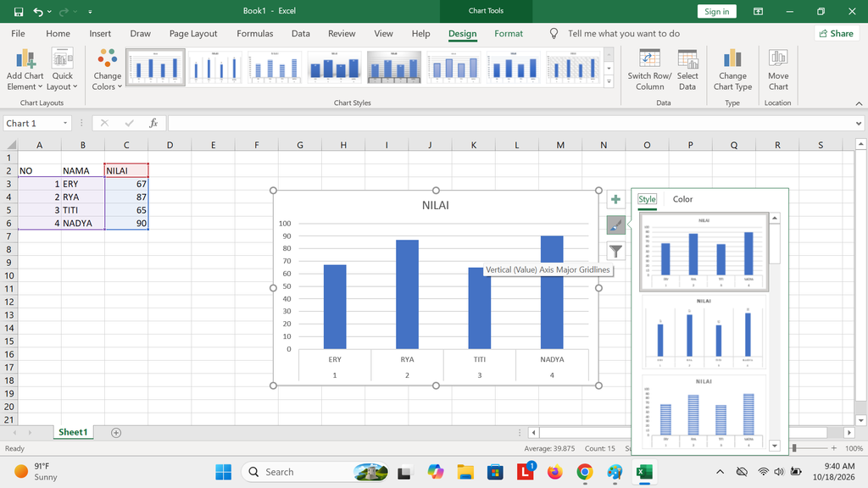This screenshot has width=868, height=488.
Task: Select the Style tab in styles pane
Action: (647, 199)
